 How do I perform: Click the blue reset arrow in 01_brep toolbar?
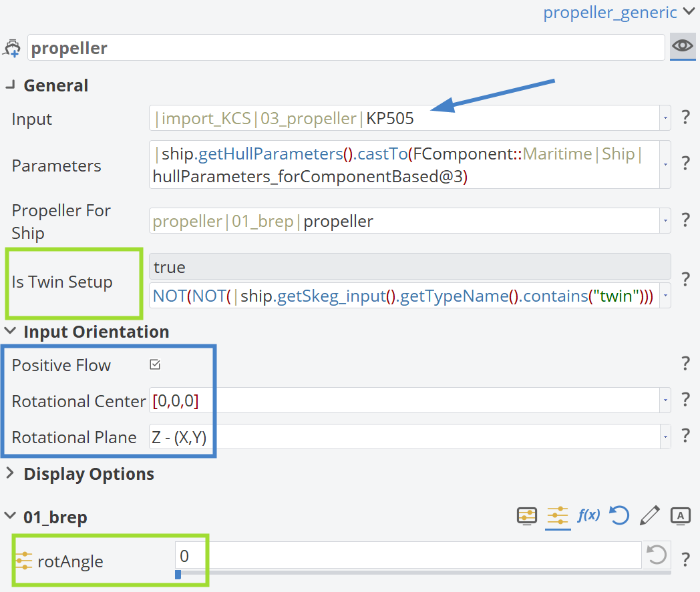(619, 516)
